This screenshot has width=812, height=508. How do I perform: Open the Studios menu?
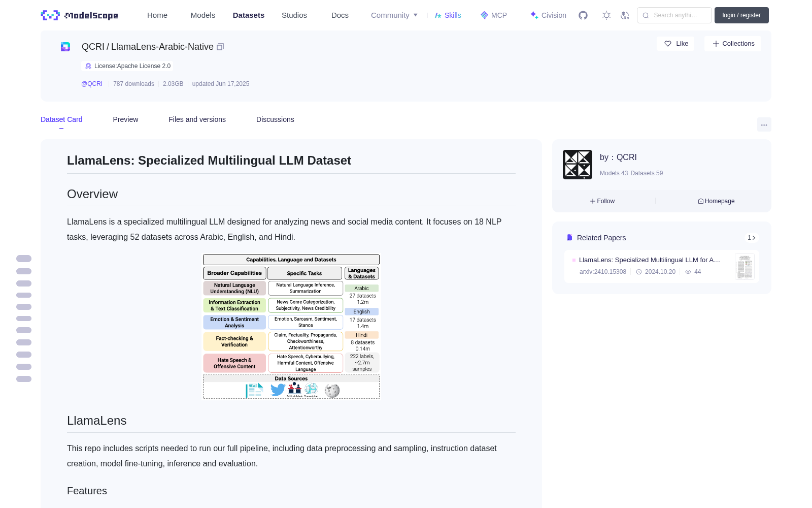pos(294,15)
